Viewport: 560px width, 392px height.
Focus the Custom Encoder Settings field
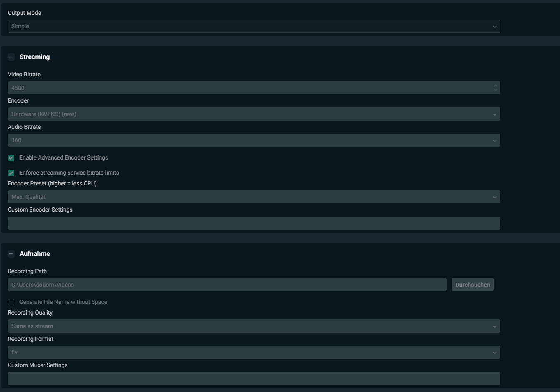254,223
